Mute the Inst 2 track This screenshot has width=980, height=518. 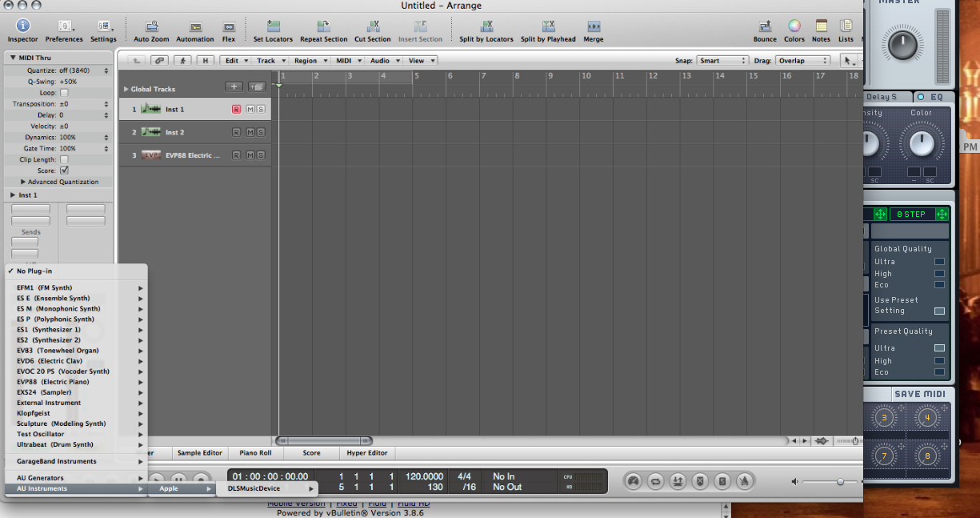pos(250,132)
